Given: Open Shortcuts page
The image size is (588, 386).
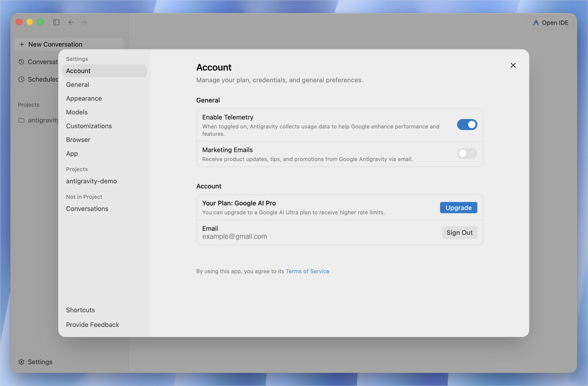Looking at the screenshot, I should [80, 310].
